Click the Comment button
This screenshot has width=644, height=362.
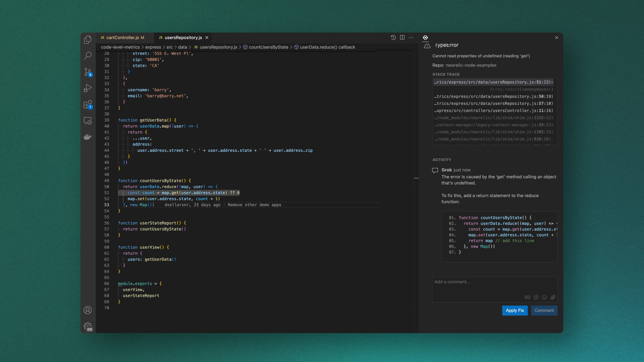point(544,310)
